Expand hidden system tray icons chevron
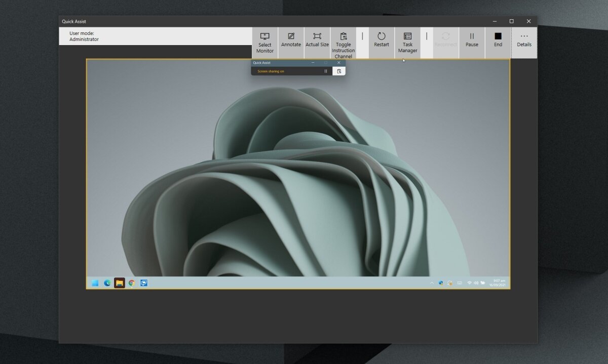This screenshot has height=364, width=608. [x=432, y=283]
